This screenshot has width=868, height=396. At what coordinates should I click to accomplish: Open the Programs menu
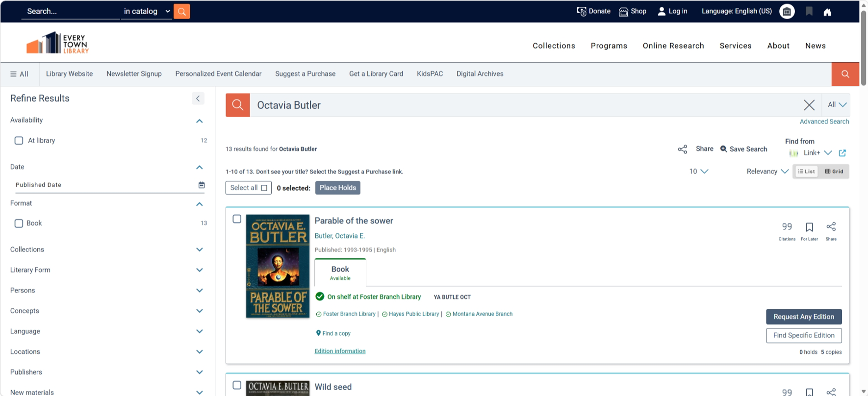tap(609, 46)
